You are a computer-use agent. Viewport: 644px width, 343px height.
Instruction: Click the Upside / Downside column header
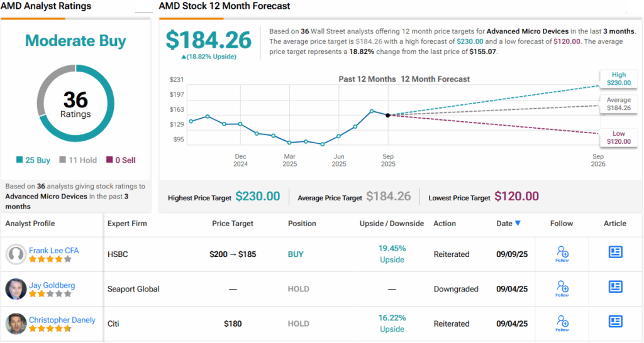point(391,224)
